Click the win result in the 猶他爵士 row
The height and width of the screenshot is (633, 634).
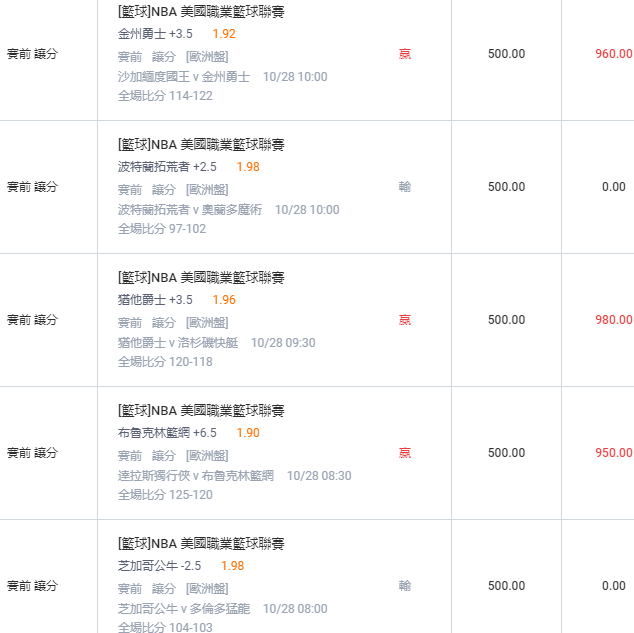pos(405,320)
